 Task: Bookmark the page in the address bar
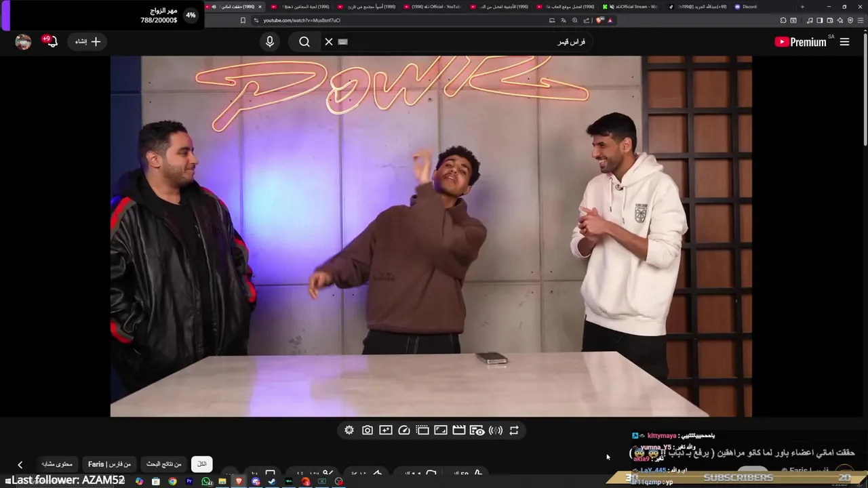coord(243,20)
